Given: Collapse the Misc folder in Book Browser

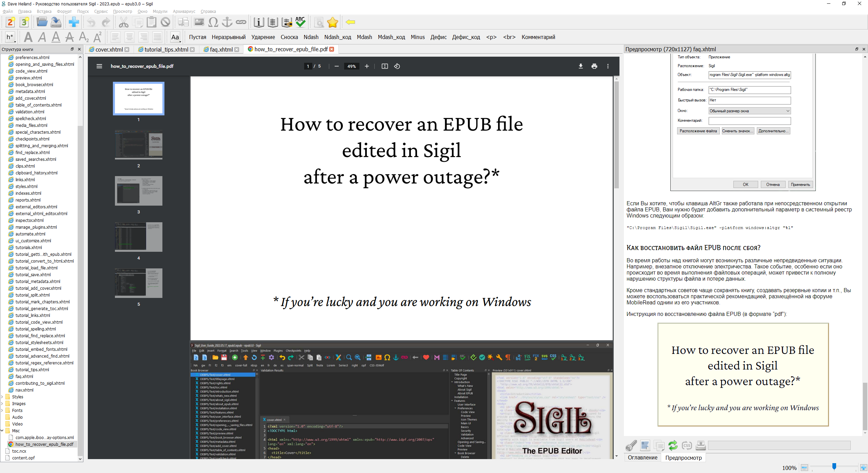Looking at the screenshot, I should pos(2,431).
